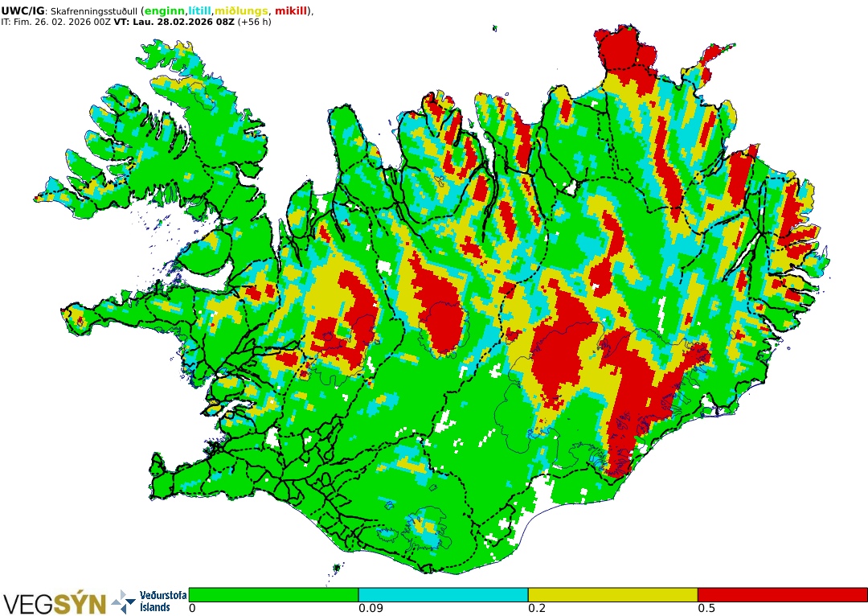Click the green 'enginn' legend word

(x=165, y=11)
